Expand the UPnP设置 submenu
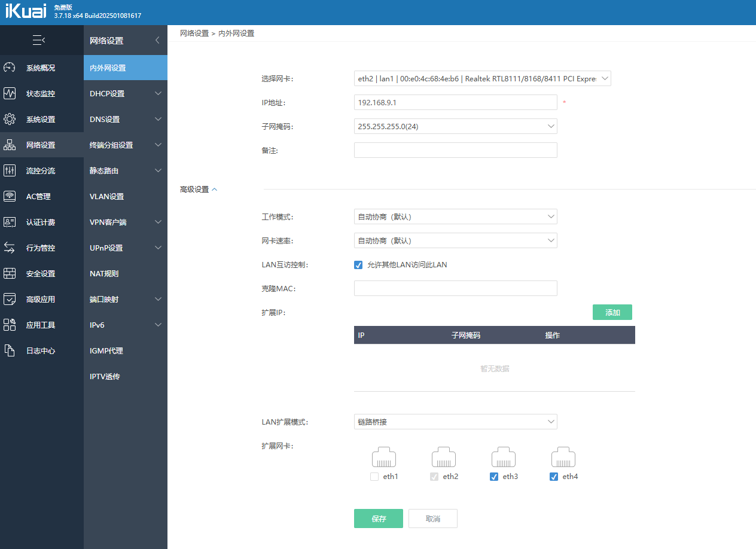Image resolution: width=756 pixels, height=549 pixels. (126, 248)
